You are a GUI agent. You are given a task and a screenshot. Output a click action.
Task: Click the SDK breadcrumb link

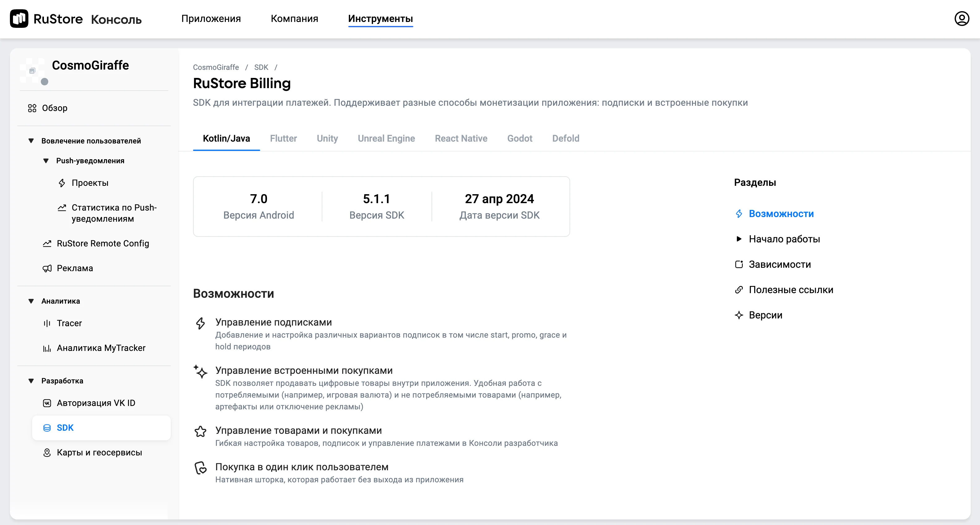[x=261, y=67]
